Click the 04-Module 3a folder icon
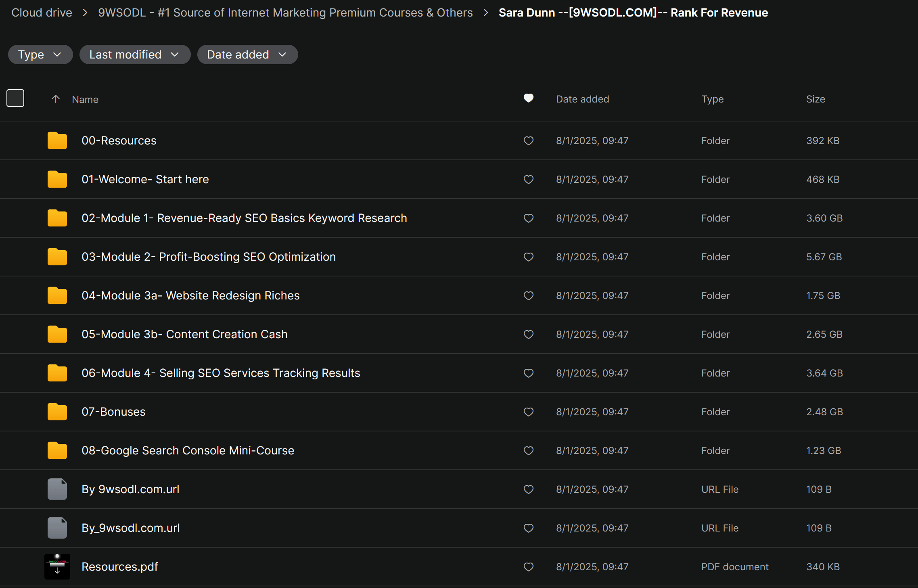The width and height of the screenshot is (918, 588). tap(57, 295)
